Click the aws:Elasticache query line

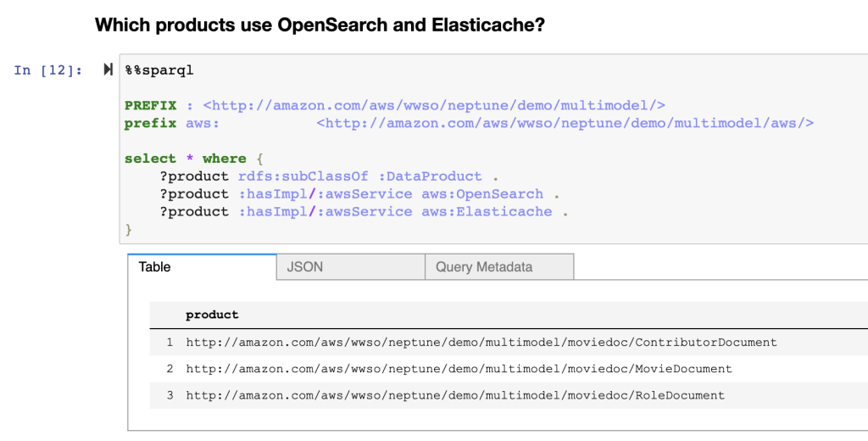pyautogui.click(x=364, y=212)
